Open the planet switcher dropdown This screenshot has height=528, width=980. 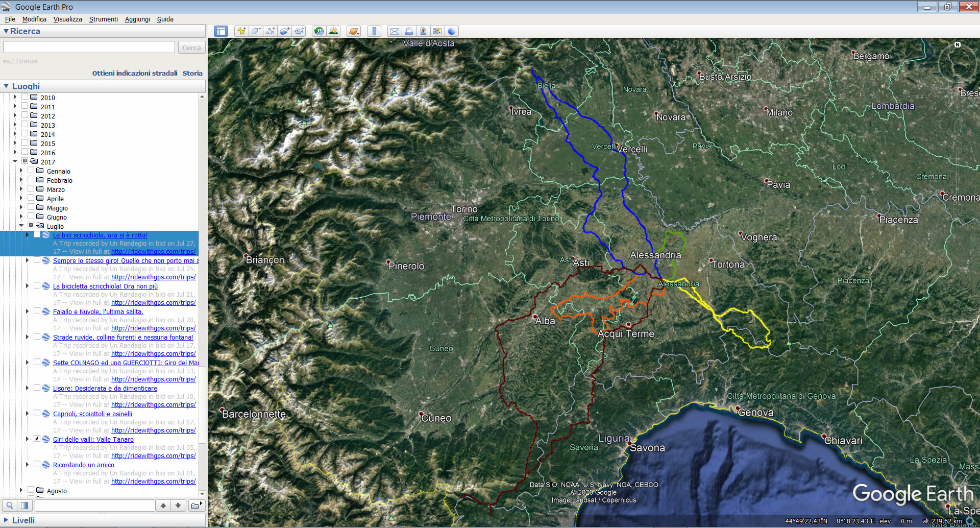[x=354, y=31]
